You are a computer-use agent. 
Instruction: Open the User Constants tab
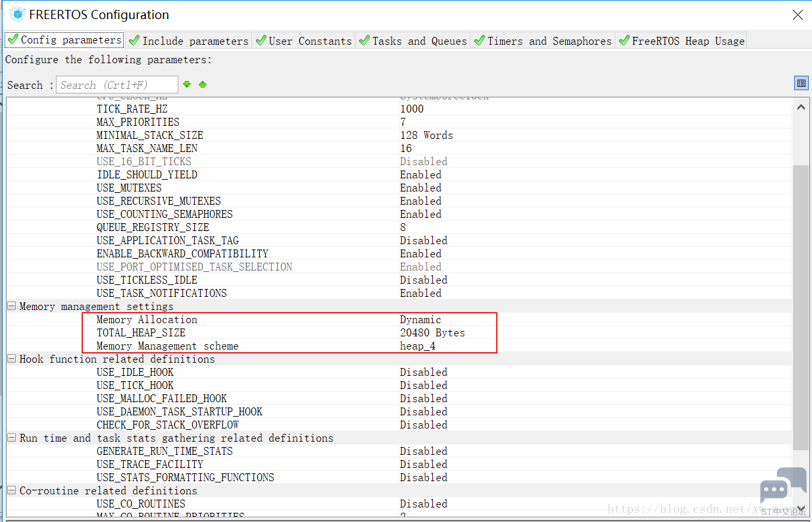(x=303, y=41)
